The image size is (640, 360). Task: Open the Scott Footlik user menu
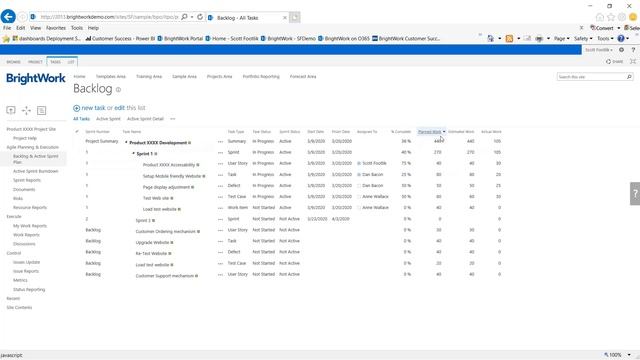[x=599, y=50]
